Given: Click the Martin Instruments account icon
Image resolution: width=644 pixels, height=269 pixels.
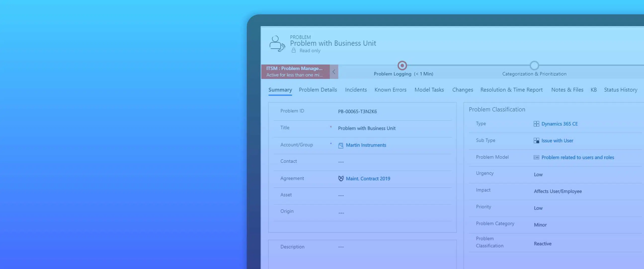Looking at the screenshot, I should tap(341, 145).
